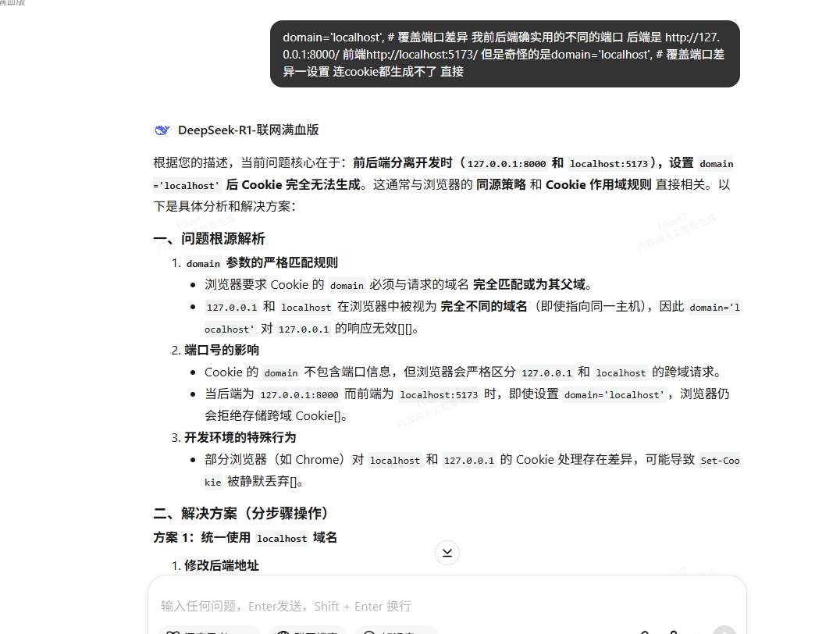Click the text 会拒绝存储跨域 Cookie
Image resolution: width=840 pixels, height=634 pixels.
[x=269, y=416]
